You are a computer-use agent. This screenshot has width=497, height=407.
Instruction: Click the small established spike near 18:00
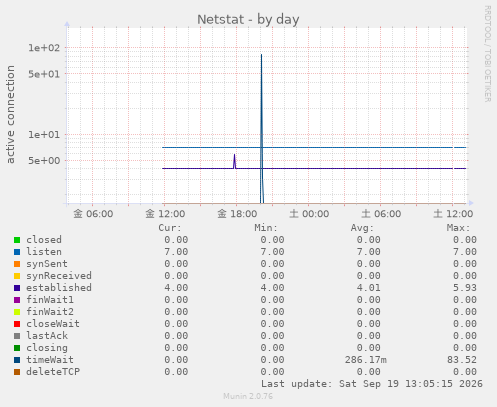pos(235,161)
